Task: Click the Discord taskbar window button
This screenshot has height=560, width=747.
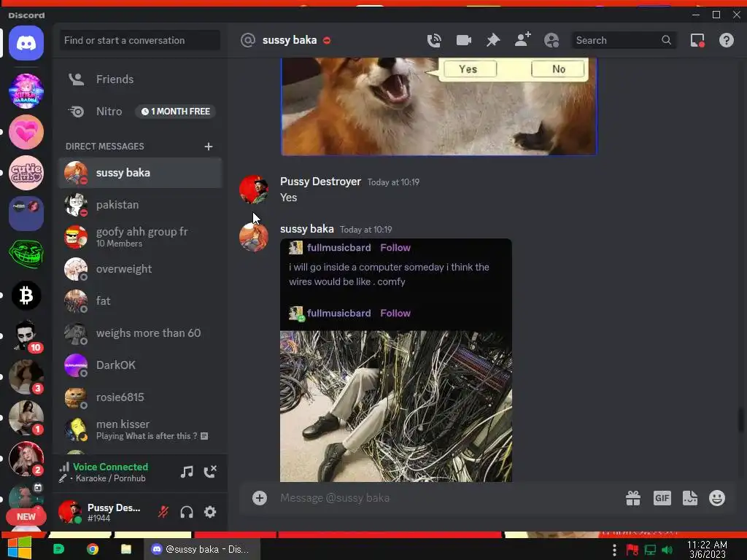Action: (203, 550)
